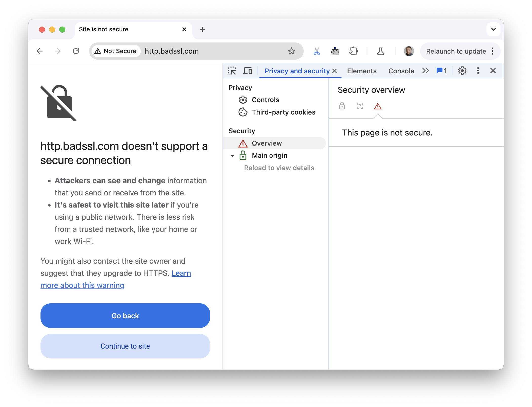Image resolution: width=532 pixels, height=407 pixels.
Task: Expand the Main origin tree item
Action: [232, 155]
